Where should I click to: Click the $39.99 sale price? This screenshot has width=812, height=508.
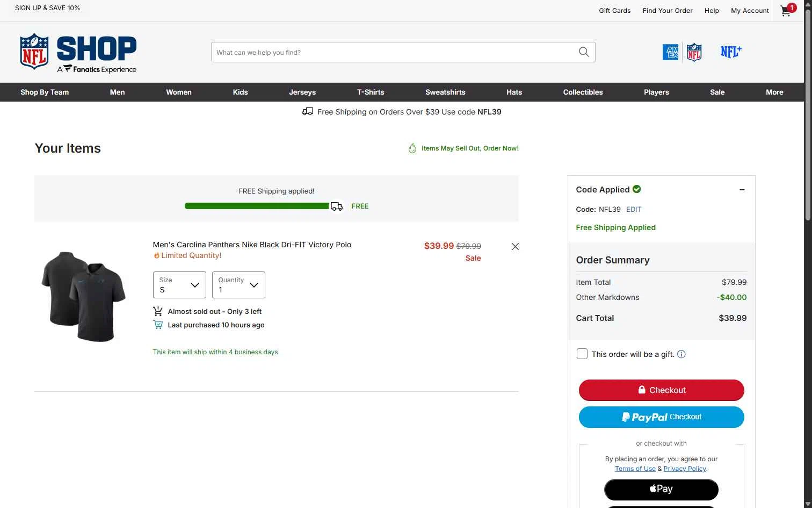tap(439, 246)
